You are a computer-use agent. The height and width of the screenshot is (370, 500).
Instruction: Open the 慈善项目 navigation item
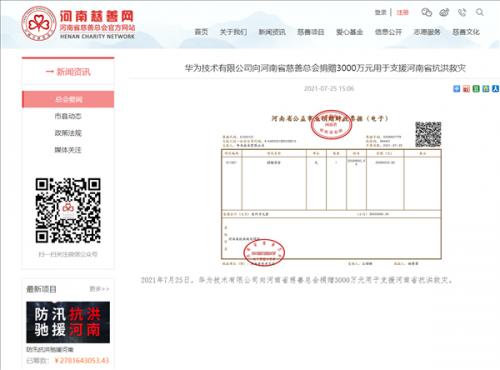point(311,32)
